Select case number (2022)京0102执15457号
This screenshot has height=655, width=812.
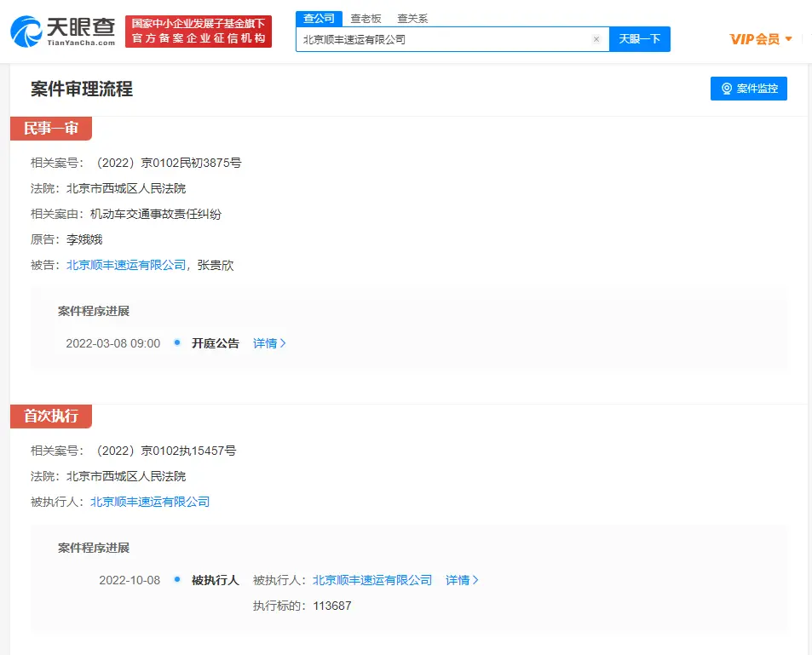click(x=164, y=451)
